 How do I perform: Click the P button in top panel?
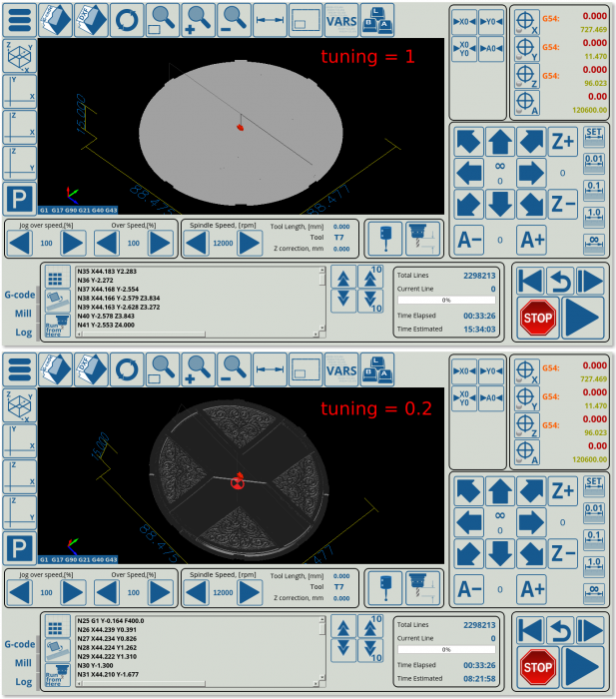point(20,199)
